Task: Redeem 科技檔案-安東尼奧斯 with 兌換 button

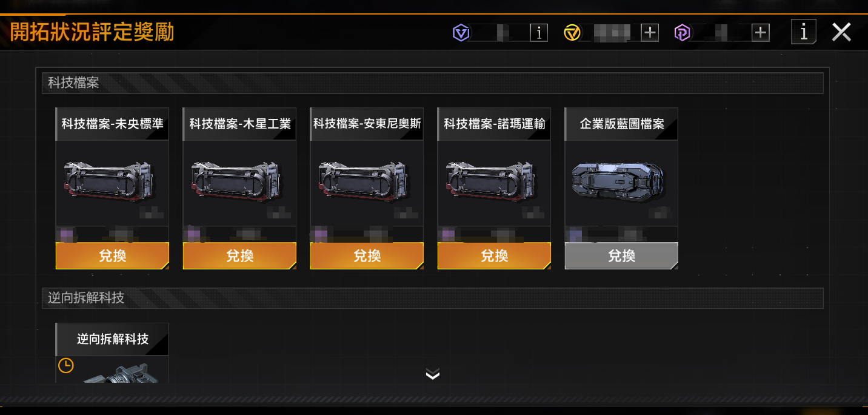Action: [x=367, y=256]
